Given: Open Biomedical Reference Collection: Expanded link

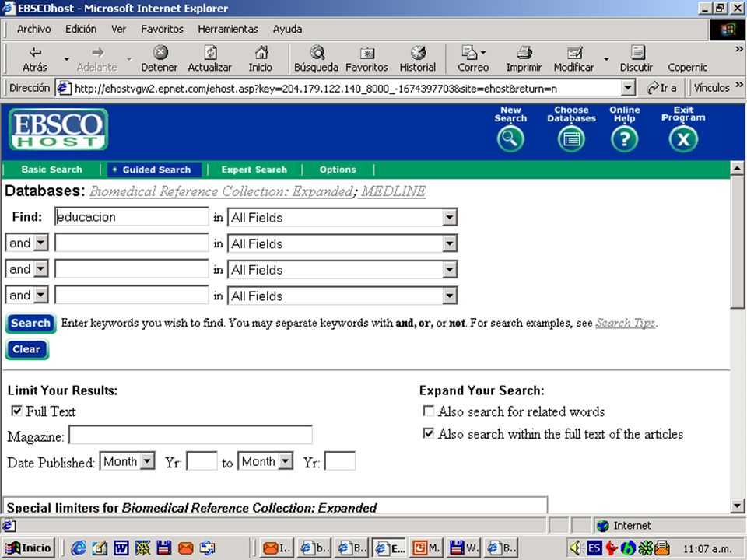Looking at the screenshot, I should coord(222,191).
